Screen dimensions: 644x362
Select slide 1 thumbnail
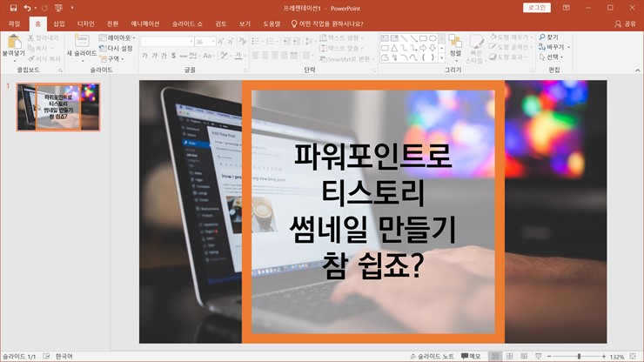click(x=58, y=107)
